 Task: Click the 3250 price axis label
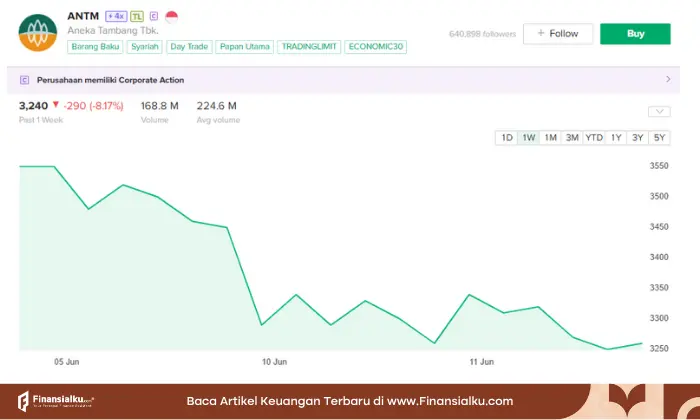click(x=659, y=348)
